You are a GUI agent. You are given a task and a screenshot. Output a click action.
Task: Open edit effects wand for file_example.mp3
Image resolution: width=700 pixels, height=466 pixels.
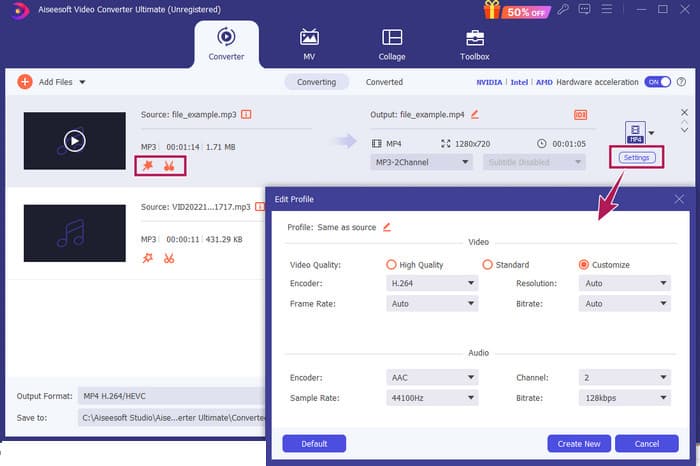tap(148, 166)
